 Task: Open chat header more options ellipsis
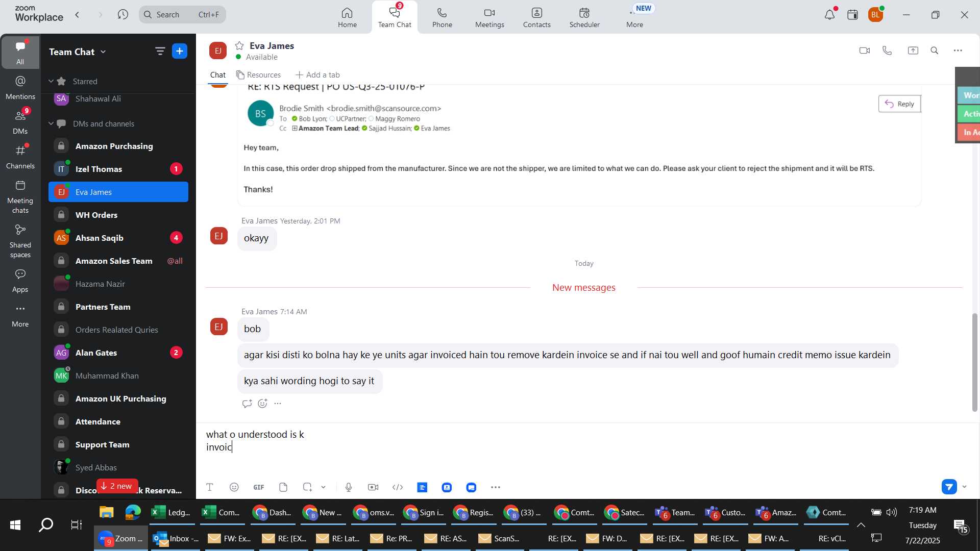[958, 51]
